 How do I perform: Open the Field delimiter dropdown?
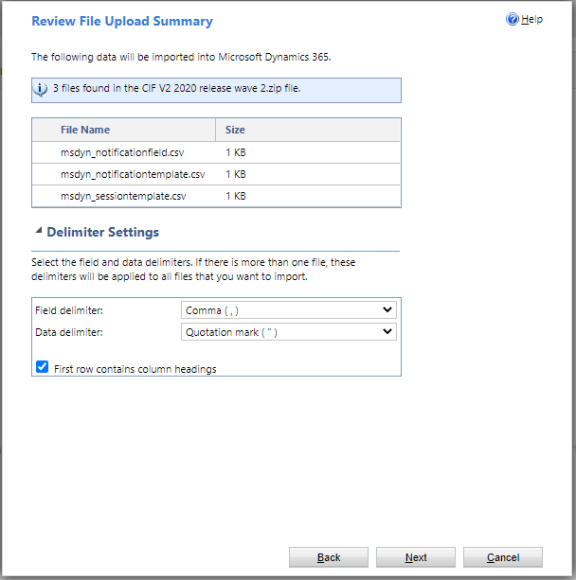[x=289, y=310]
